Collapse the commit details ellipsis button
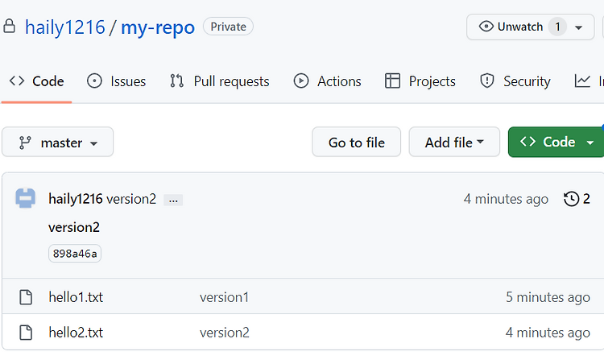The height and width of the screenshot is (364, 604). tap(173, 200)
